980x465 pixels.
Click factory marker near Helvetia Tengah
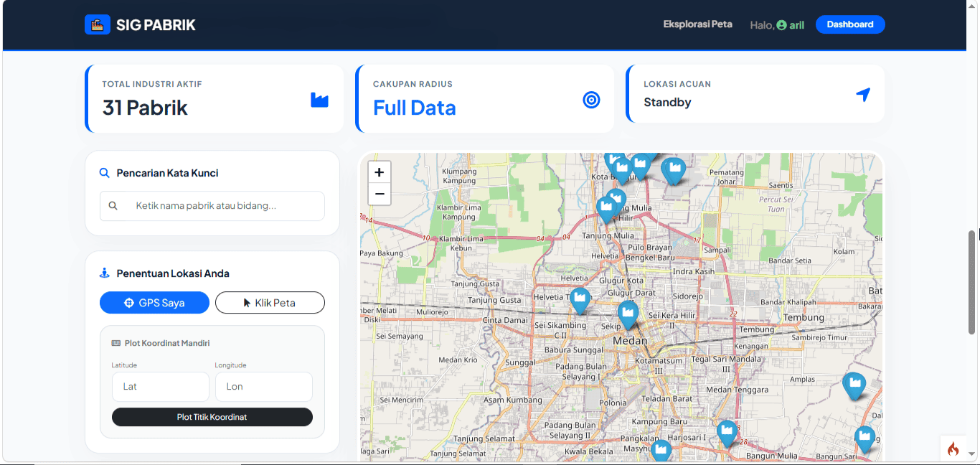pyautogui.click(x=580, y=299)
